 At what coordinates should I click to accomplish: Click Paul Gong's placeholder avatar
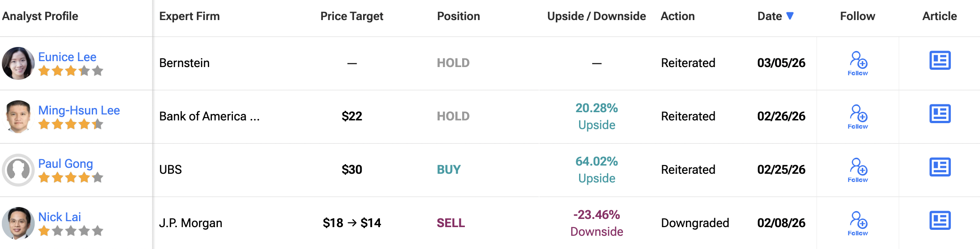(18, 170)
